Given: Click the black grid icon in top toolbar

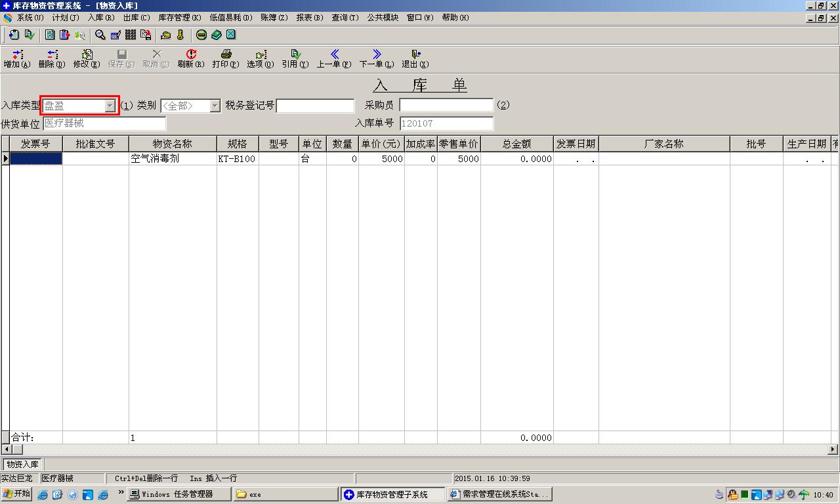Looking at the screenshot, I should click(x=130, y=35).
